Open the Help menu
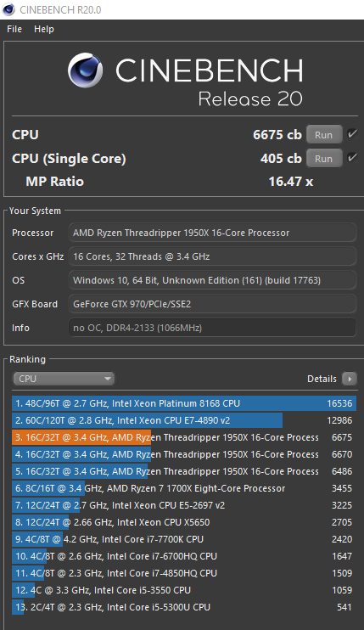 pyautogui.click(x=44, y=29)
